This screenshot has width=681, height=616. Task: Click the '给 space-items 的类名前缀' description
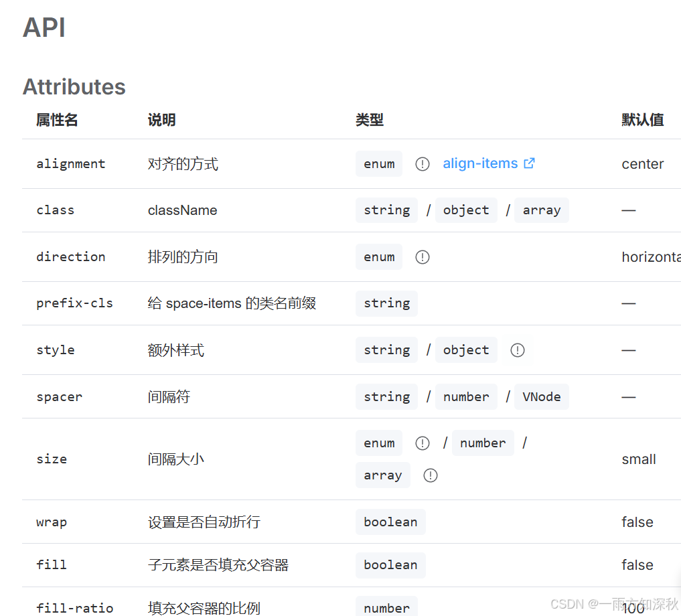coord(232,303)
